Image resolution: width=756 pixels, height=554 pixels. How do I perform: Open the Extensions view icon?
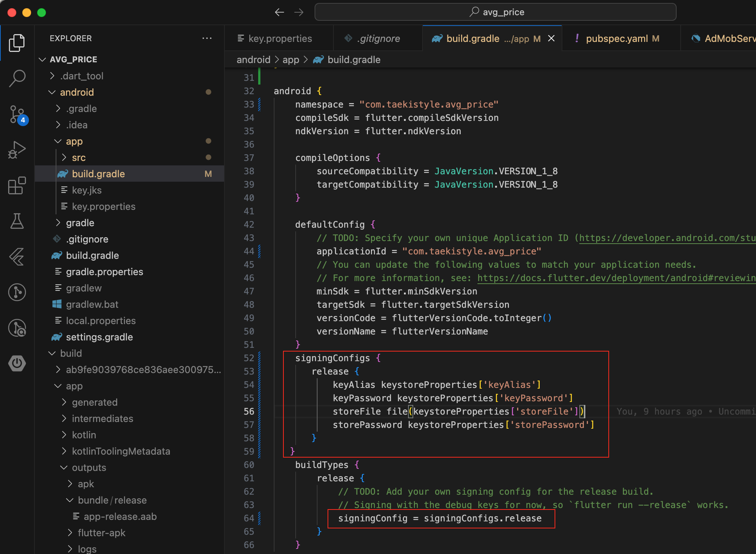click(17, 185)
